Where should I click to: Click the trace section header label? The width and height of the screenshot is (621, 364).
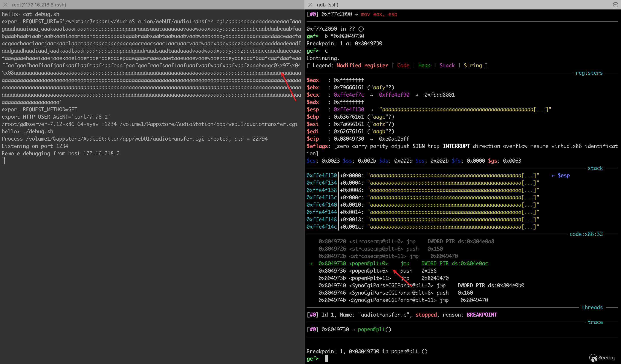tap(595, 322)
